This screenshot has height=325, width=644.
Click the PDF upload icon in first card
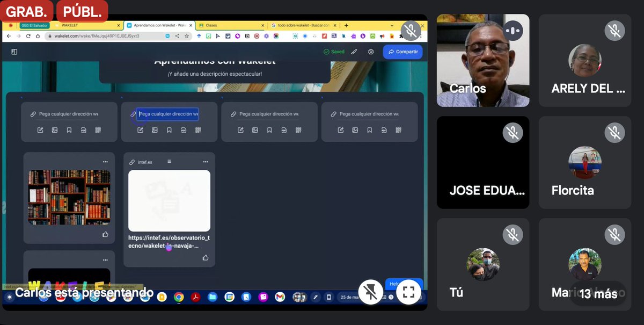[x=84, y=130]
